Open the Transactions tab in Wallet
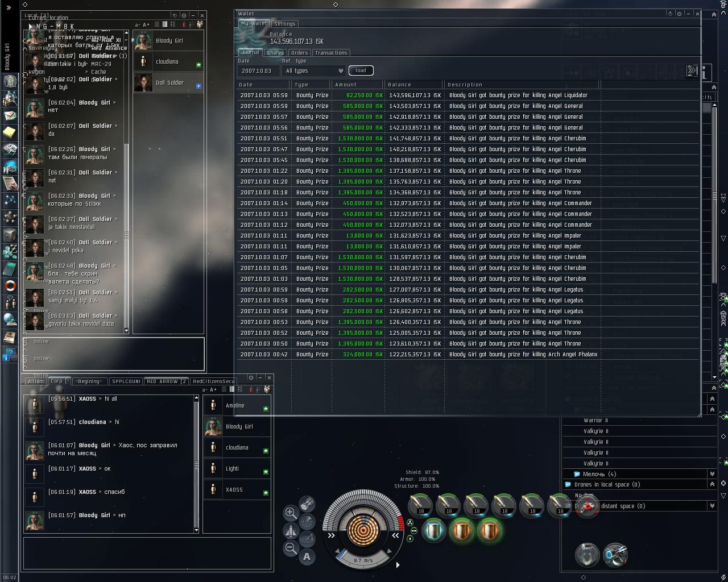The width and height of the screenshot is (728, 582). (330, 52)
